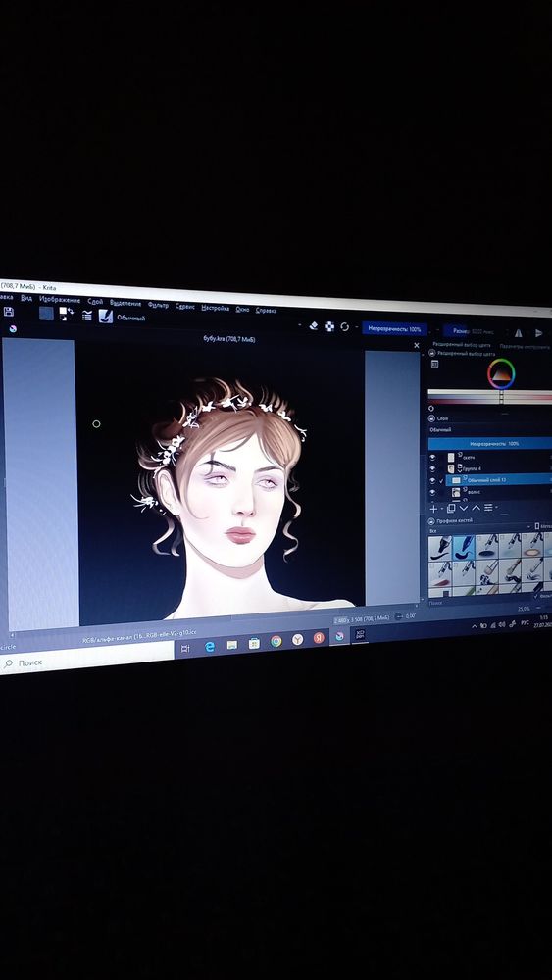This screenshot has width=552, height=980.
Task: Move layer up arrow icon
Action: [x=476, y=508]
